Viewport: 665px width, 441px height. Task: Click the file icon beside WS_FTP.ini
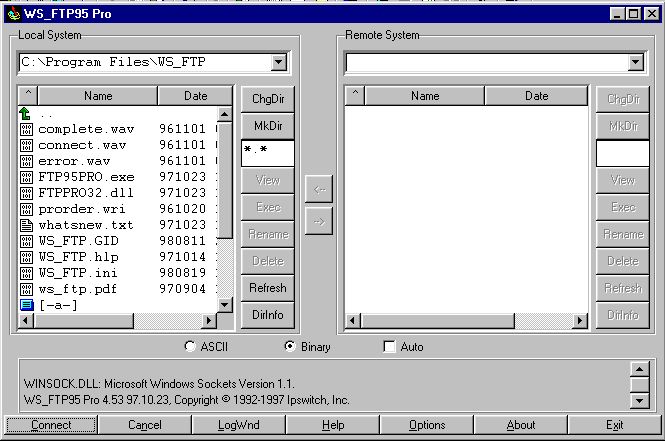coord(26,273)
